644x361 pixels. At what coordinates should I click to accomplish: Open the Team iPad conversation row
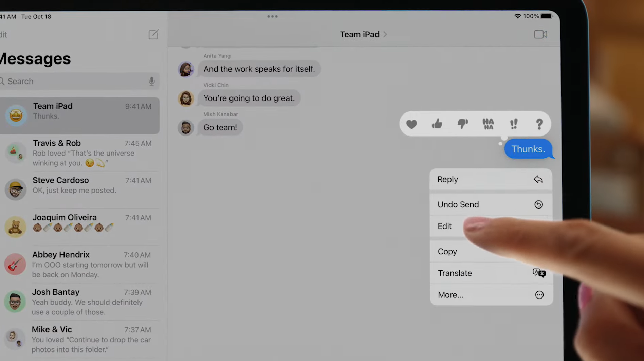coord(80,115)
